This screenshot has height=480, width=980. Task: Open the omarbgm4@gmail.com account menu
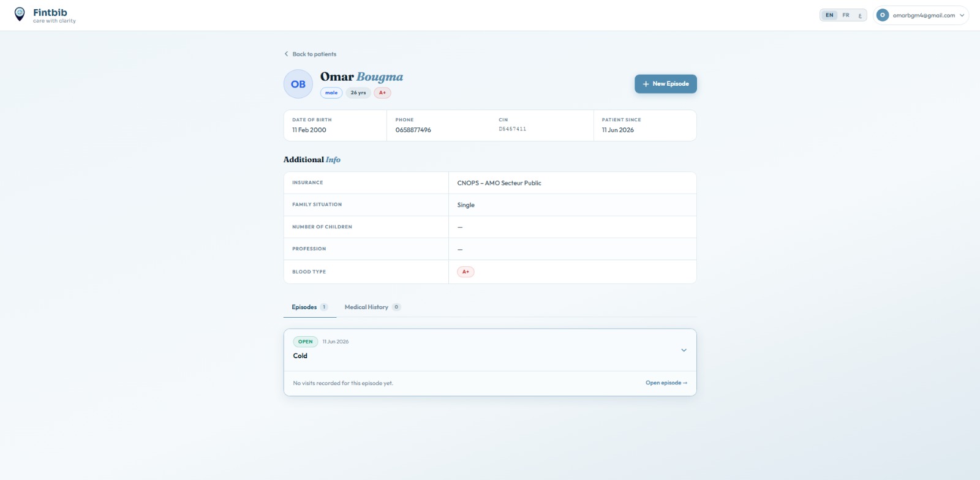click(921, 15)
